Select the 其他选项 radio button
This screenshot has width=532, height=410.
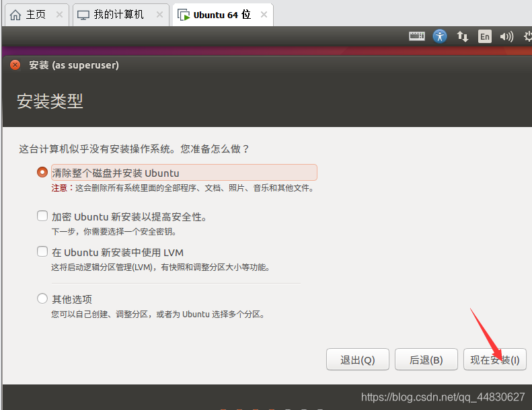[x=42, y=299]
